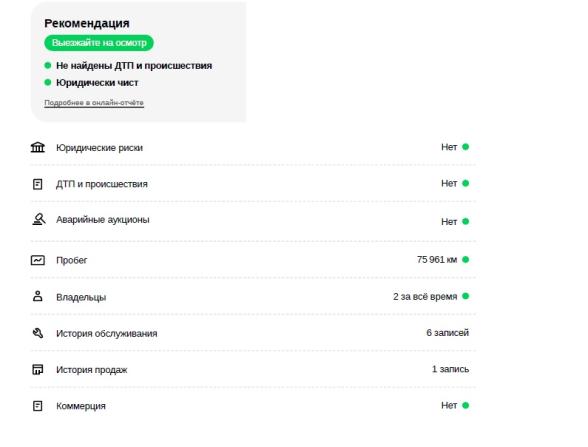Click the storefront icon beside История продаж

tap(38, 370)
